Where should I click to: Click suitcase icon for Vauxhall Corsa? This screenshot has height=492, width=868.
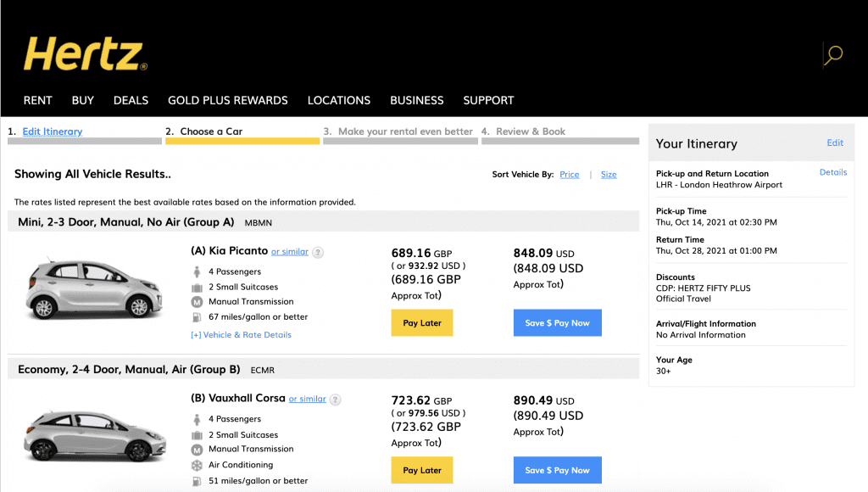197,435
